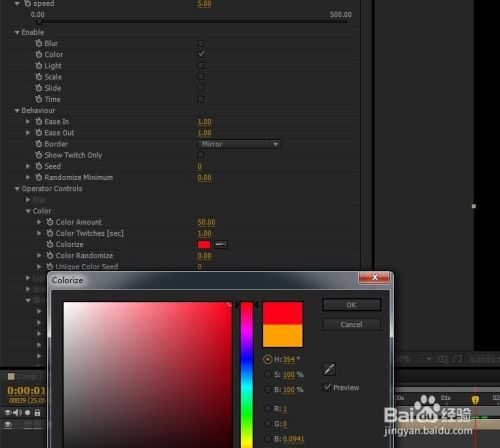
Task: Toggle the Seed stopwatch
Action: point(39,166)
